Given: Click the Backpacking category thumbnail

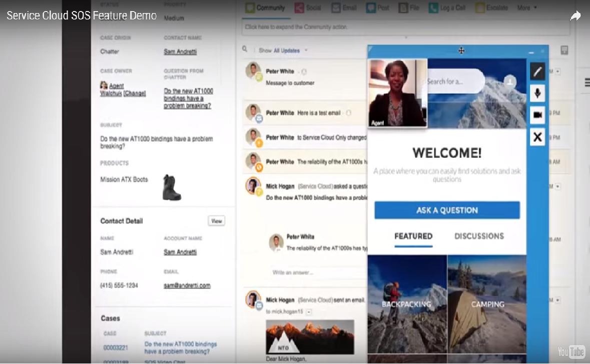Looking at the screenshot, I should [x=407, y=304].
